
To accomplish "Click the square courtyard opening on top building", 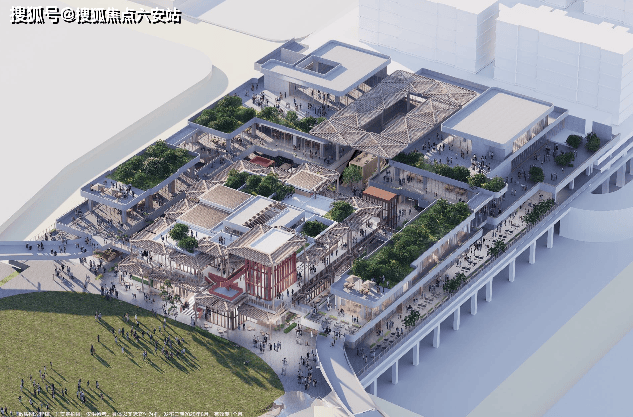I will [323, 68].
